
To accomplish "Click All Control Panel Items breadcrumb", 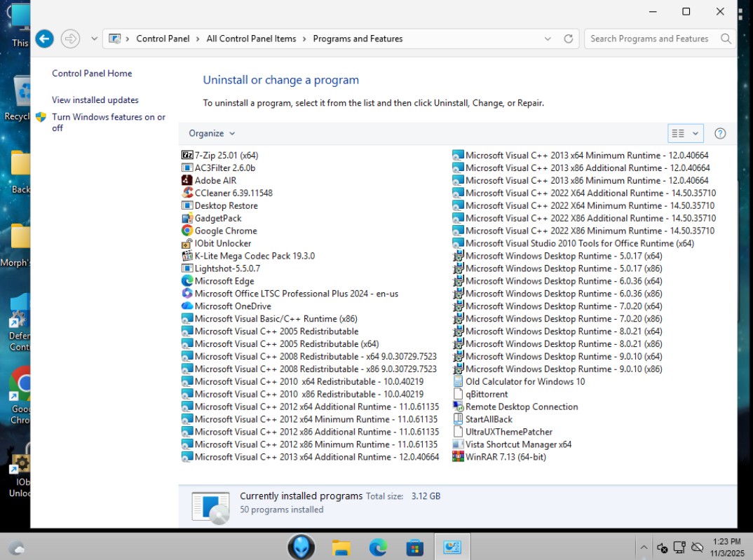I will pos(251,39).
